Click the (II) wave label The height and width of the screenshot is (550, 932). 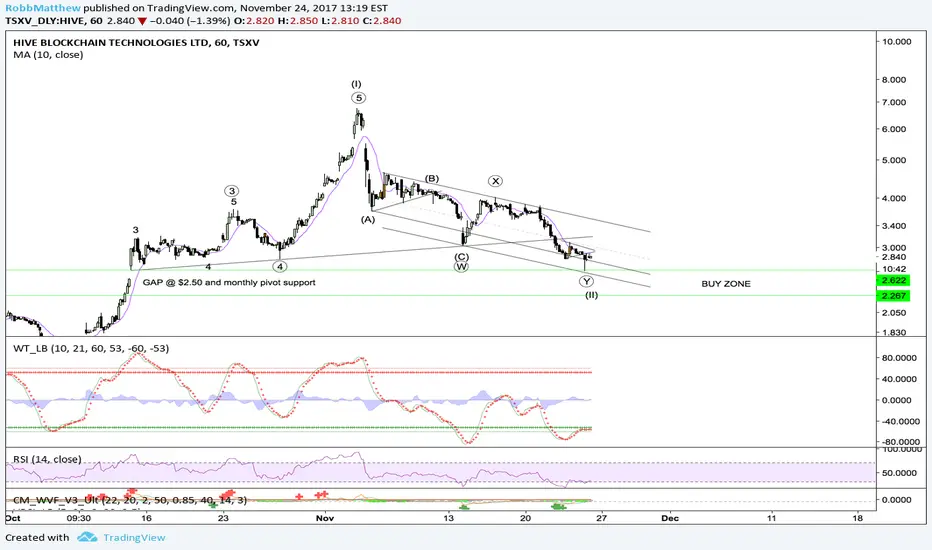(591, 295)
